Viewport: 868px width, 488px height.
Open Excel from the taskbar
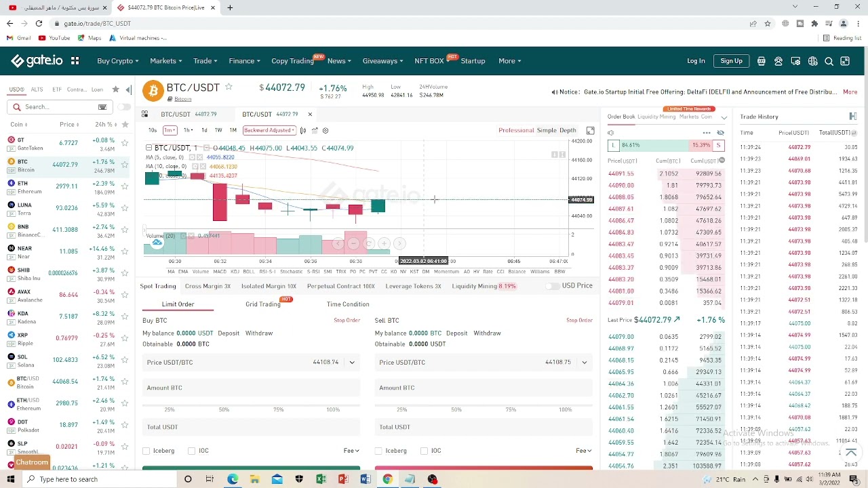321,479
